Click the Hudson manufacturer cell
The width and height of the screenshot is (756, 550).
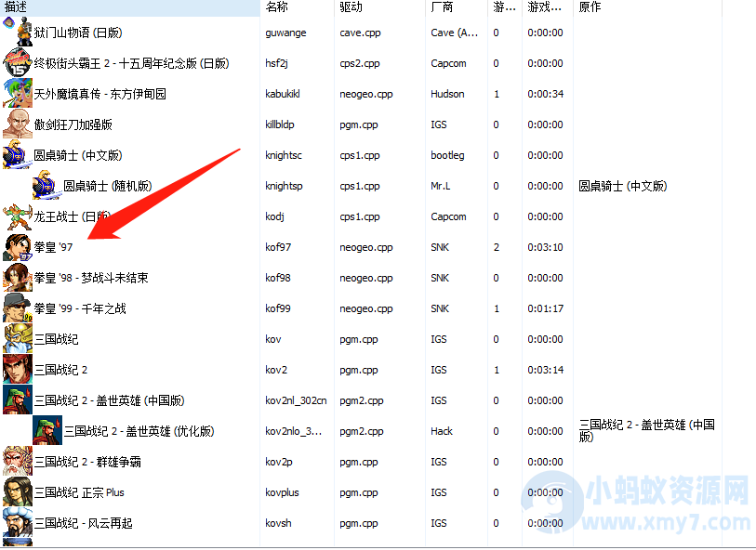pos(447,94)
